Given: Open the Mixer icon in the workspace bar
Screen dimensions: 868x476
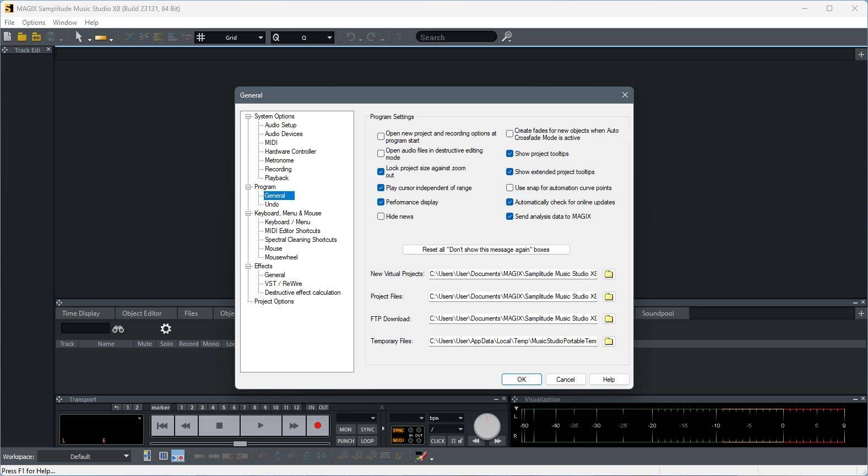Looking at the screenshot, I should (164, 456).
